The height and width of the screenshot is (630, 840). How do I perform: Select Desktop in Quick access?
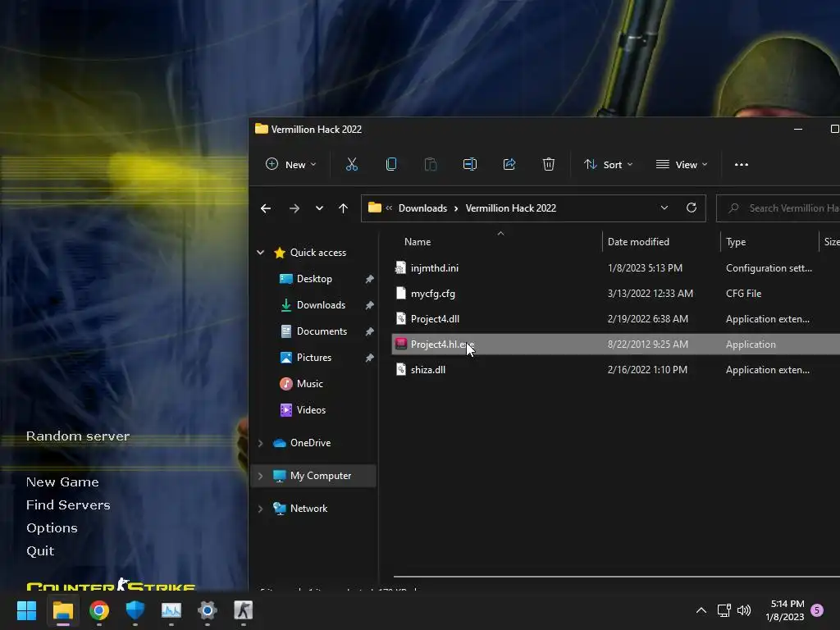point(314,279)
